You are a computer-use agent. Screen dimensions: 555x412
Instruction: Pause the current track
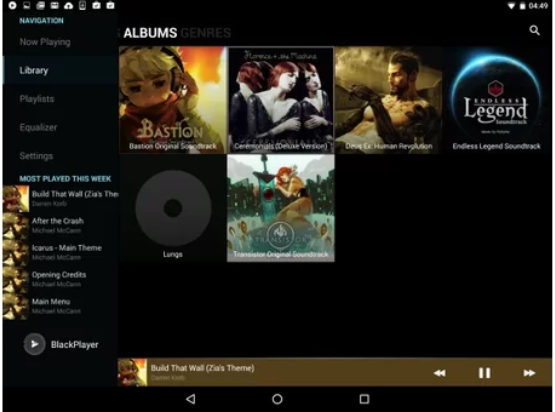(484, 373)
